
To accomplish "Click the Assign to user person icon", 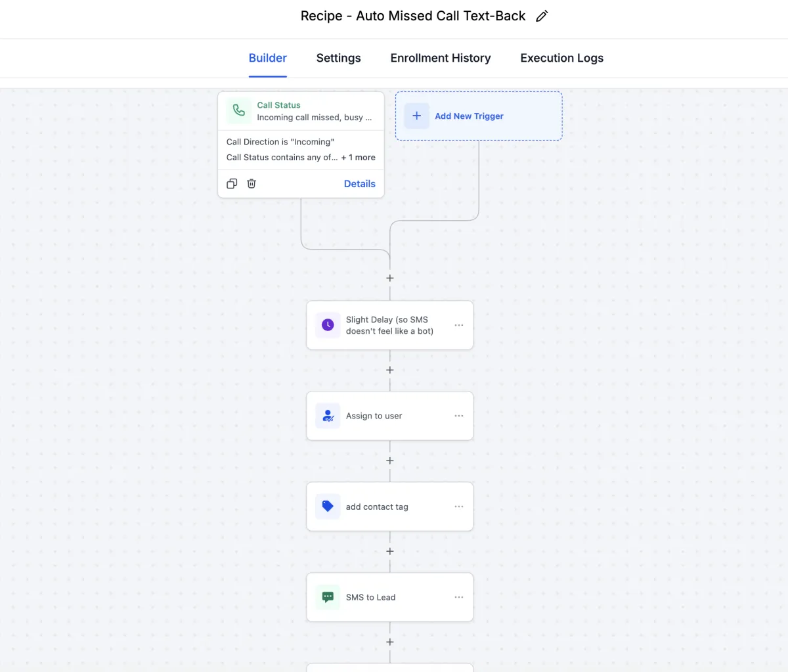I will (328, 416).
